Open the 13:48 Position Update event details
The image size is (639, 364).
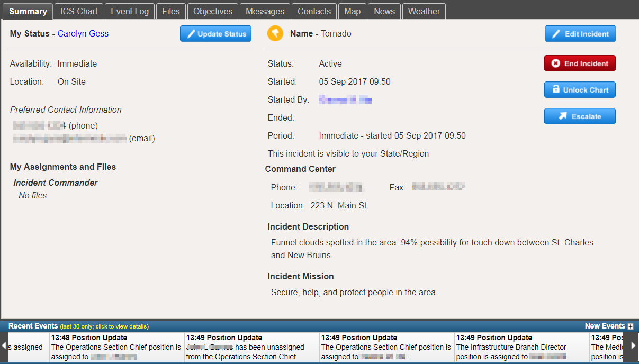coord(115,347)
